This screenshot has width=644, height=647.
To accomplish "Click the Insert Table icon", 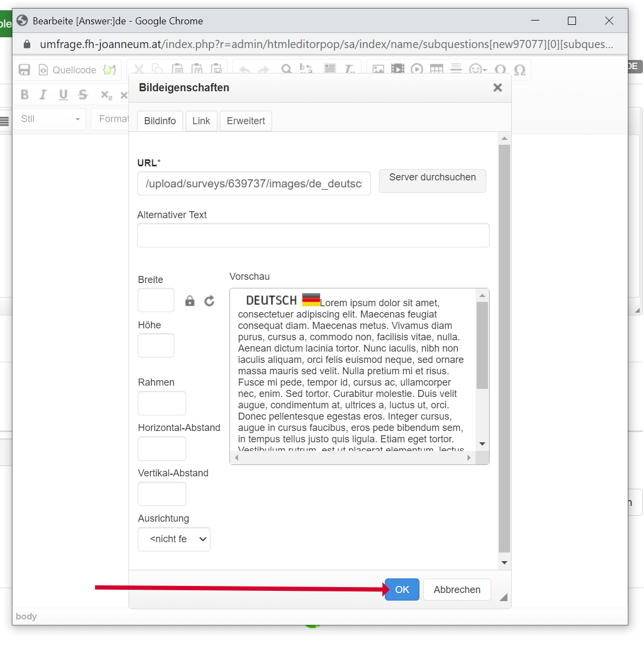I will (436, 69).
